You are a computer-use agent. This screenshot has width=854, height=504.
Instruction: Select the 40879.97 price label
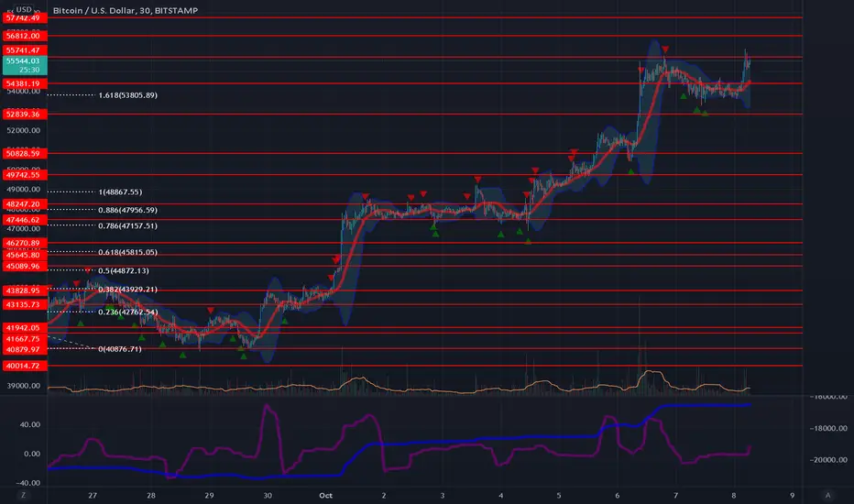point(25,350)
